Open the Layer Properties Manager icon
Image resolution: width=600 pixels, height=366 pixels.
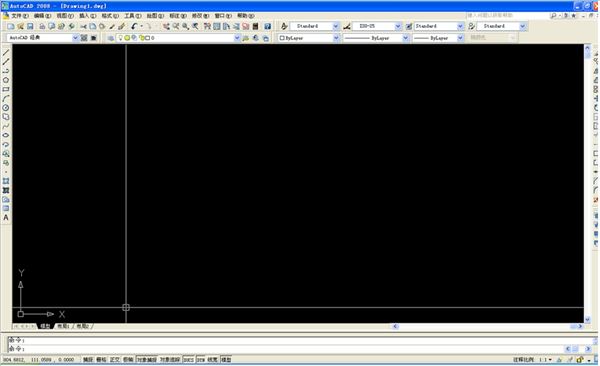click(111, 38)
